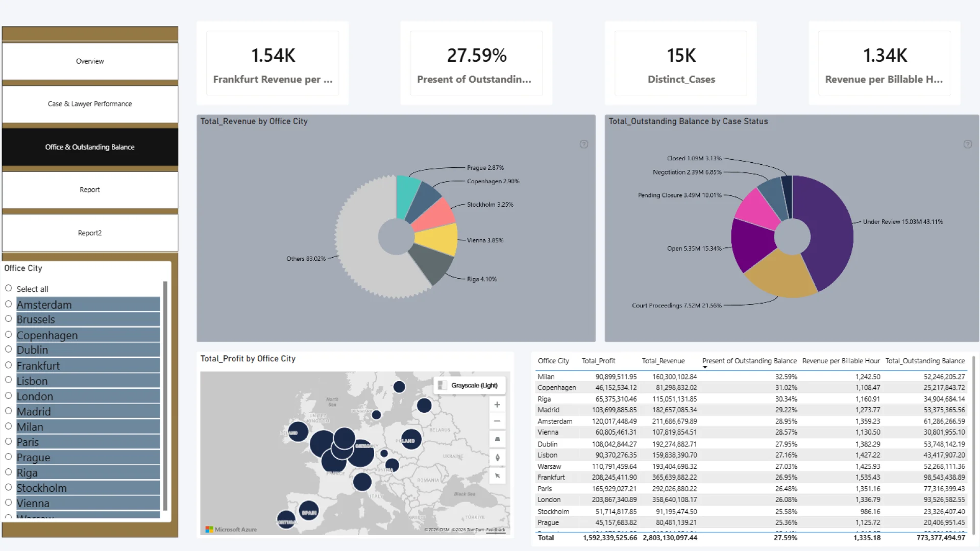This screenshot has height=551, width=980.
Task: Open the map Feedback link
Action: (x=496, y=530)
